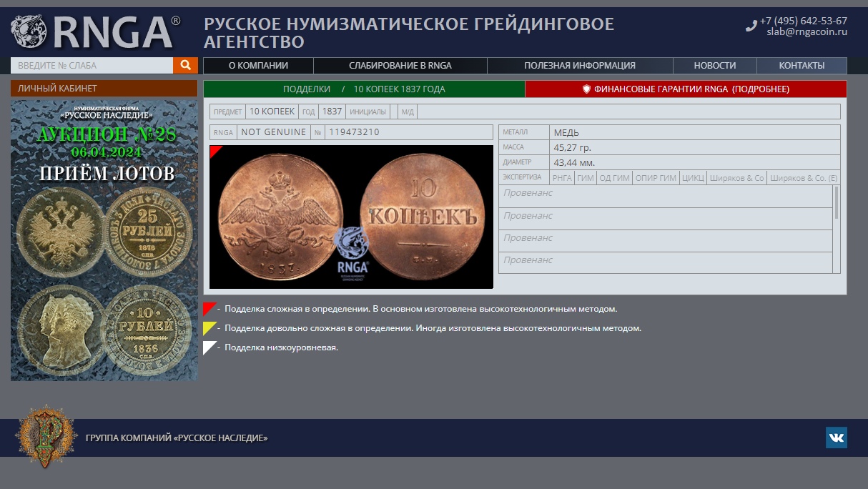The height and width of the screenshot is (489, 868).
Task: Click the yellow triangle legend marker
Action: click(x=209, y=328)
